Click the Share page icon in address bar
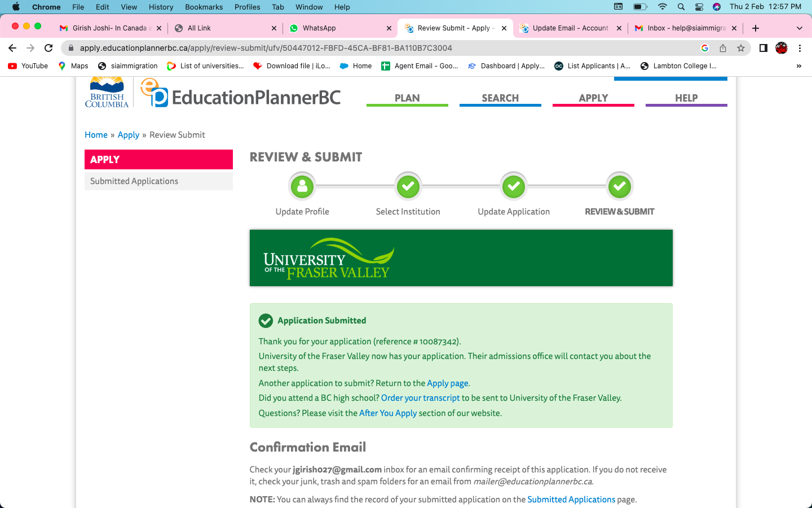Viewport: 812px width, 508px height. [x=722, y=48]
